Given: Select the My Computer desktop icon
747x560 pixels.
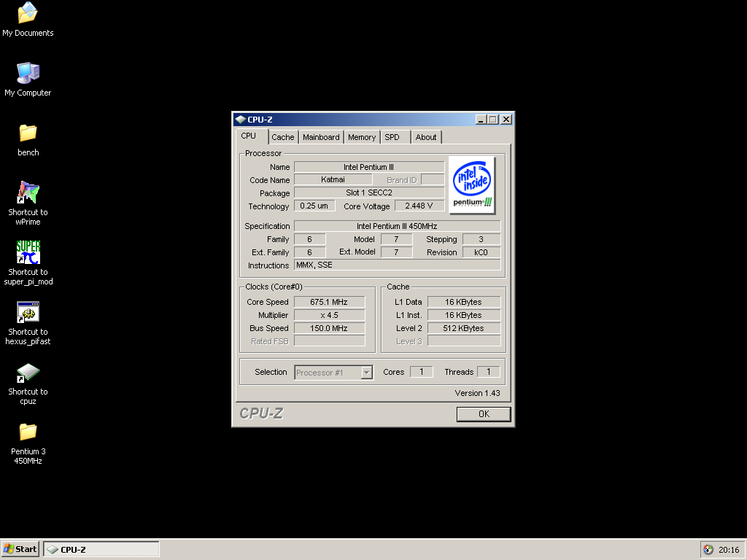Looking at the screenshot, I should click(x=28, y=79).
